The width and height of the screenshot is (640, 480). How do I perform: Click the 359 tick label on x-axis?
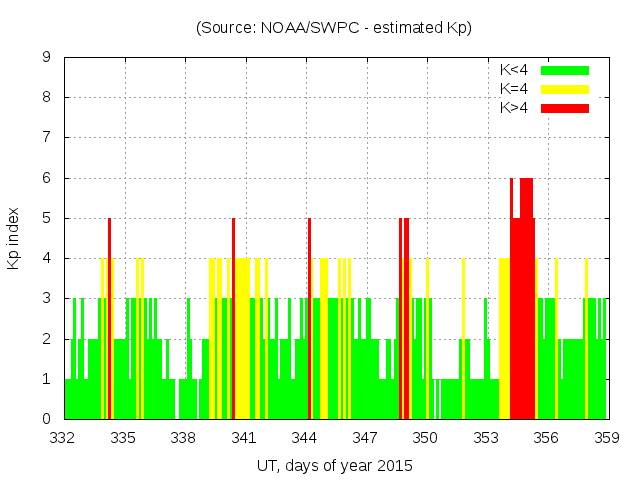(606, 438)
